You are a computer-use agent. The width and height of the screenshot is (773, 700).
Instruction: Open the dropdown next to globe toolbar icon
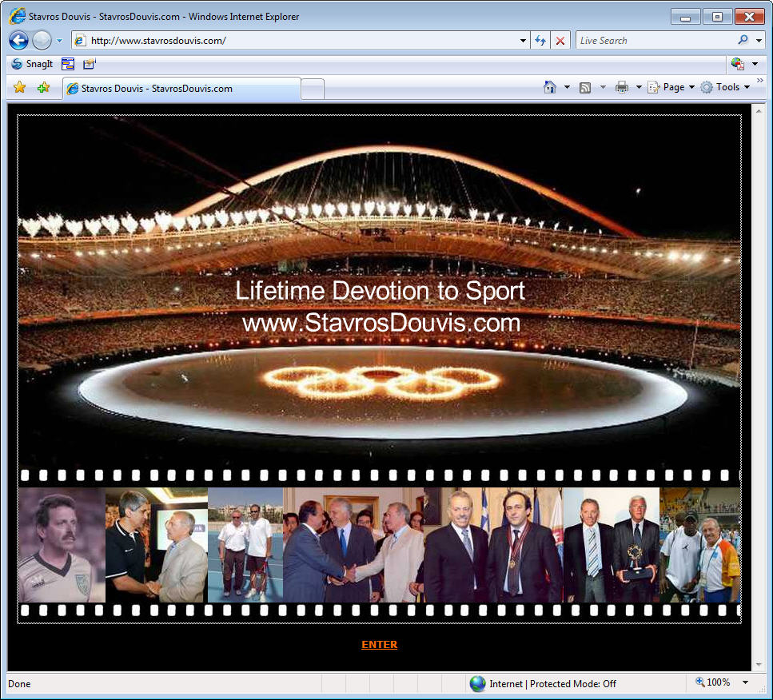pyautogui.click(x=755, y=64)
